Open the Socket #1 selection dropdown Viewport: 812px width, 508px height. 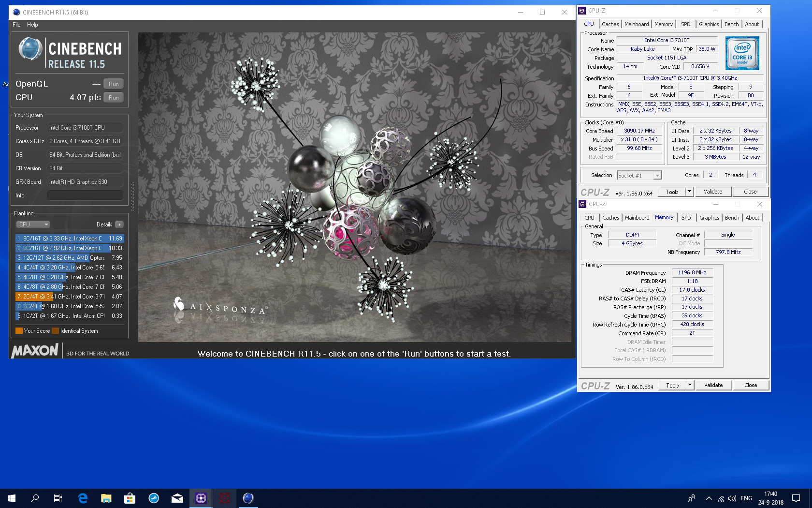[x=639, y=176]
